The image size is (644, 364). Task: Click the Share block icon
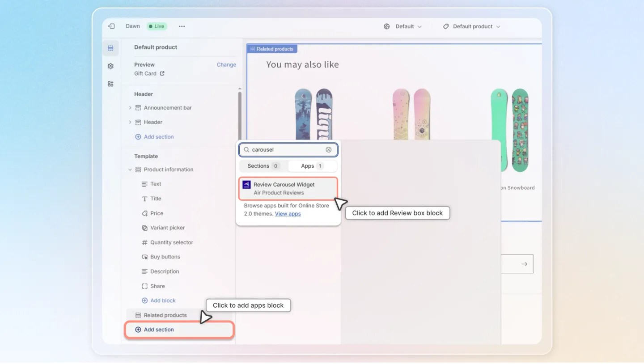144,286
